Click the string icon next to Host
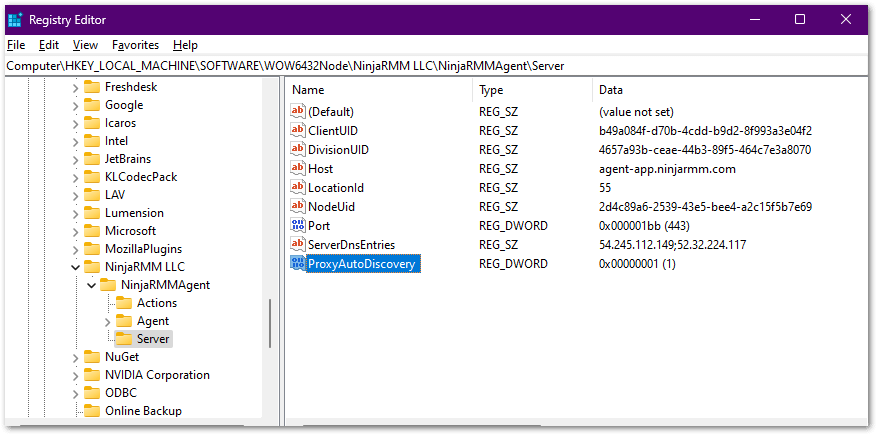 (297, 169)
